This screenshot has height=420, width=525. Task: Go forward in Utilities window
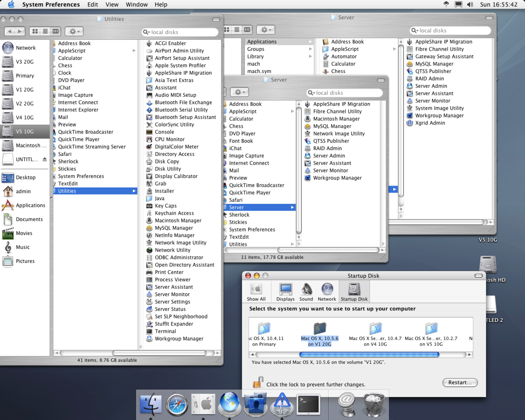pos(20,31)
